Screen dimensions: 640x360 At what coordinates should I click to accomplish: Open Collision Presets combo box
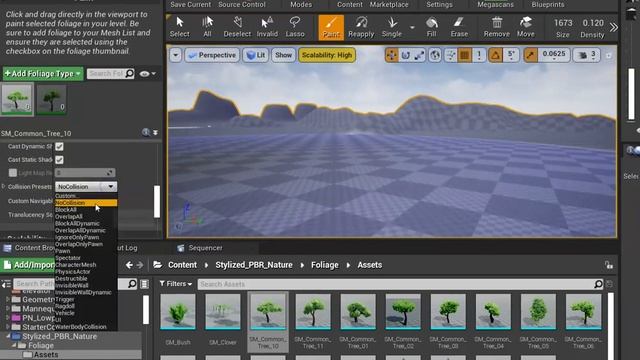[86, 187]
